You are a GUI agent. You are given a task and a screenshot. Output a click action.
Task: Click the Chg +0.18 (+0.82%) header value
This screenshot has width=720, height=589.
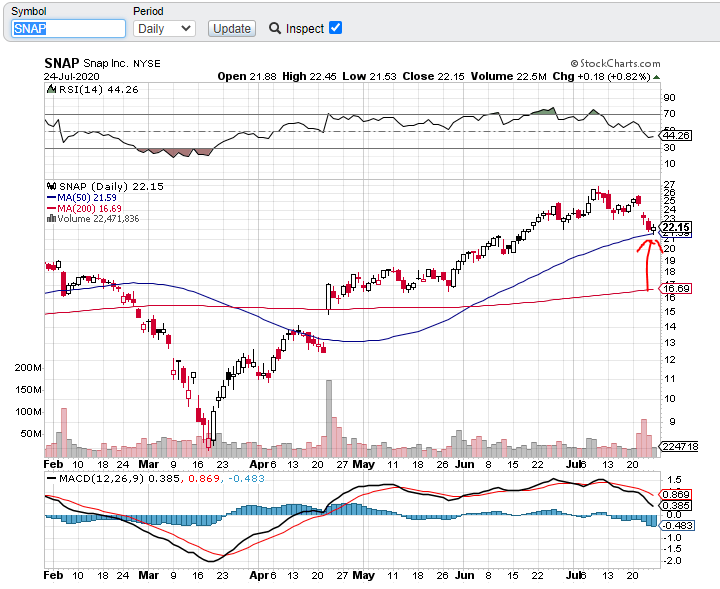[602, 76]
